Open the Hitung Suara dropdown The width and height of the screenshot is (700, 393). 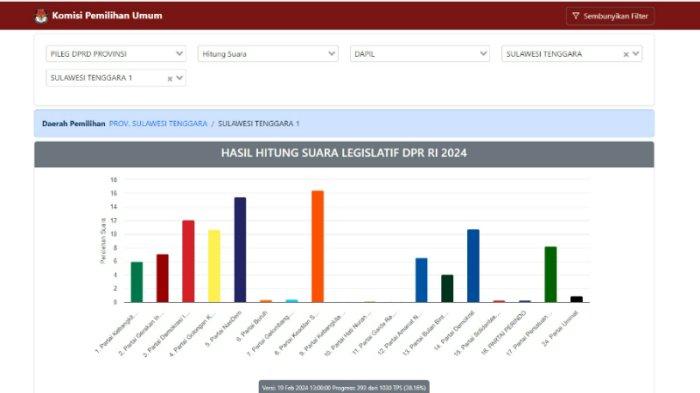pos(268,54)
